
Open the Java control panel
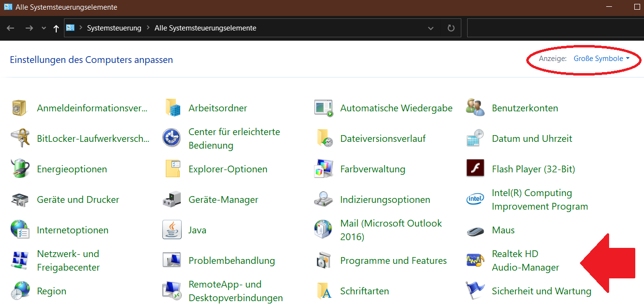click(x=197, y=229)
